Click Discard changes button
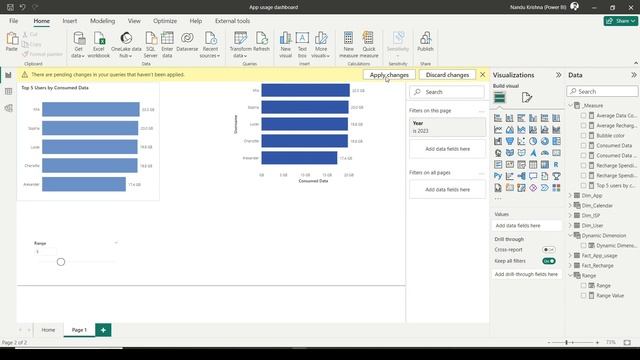This screenshot has width=640, height=360. [447, 75]
